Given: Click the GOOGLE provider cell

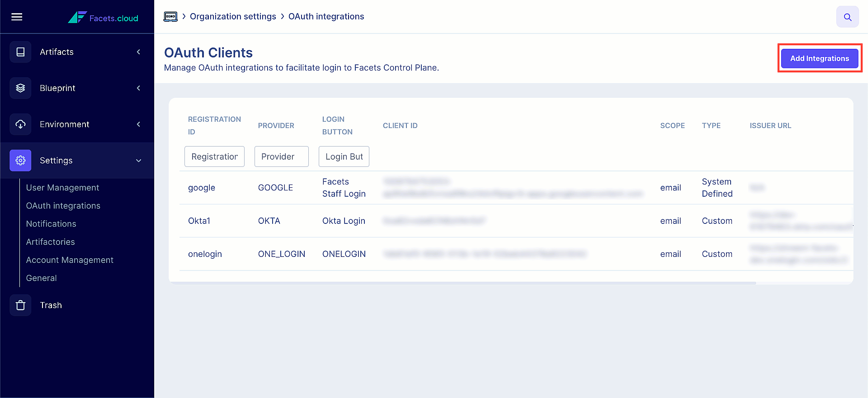Looking at the screenshot, I should click(275, 188).
